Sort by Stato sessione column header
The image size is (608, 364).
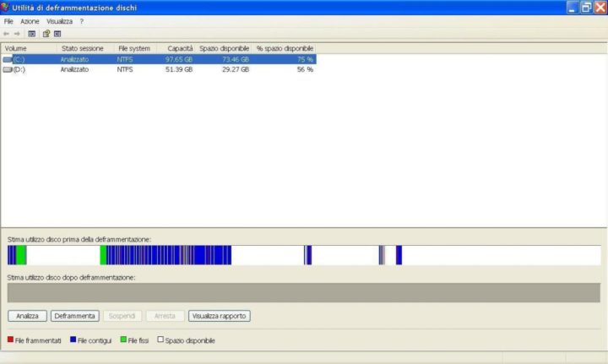pyautogui.click(x=85, y=48)
